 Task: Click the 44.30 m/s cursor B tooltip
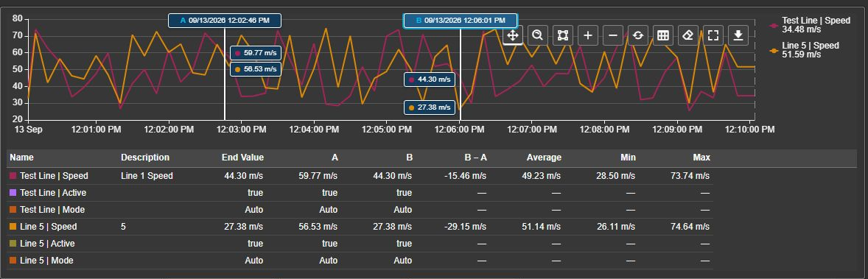(x=430, y=80)
